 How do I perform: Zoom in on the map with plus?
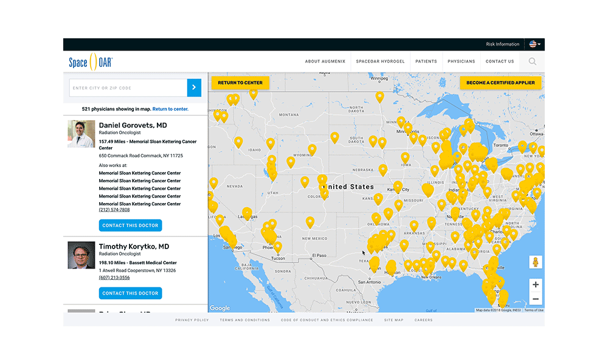tap(536, 284)
